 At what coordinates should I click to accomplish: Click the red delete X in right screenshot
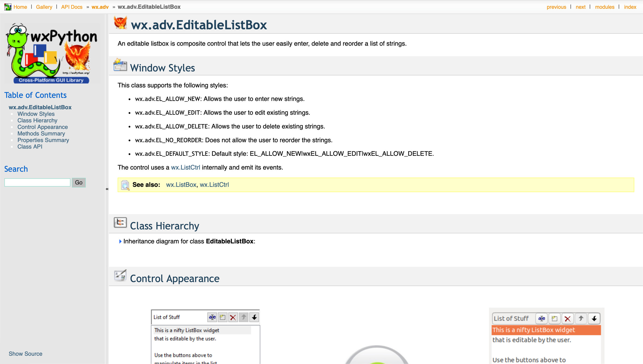click(567, 318)
